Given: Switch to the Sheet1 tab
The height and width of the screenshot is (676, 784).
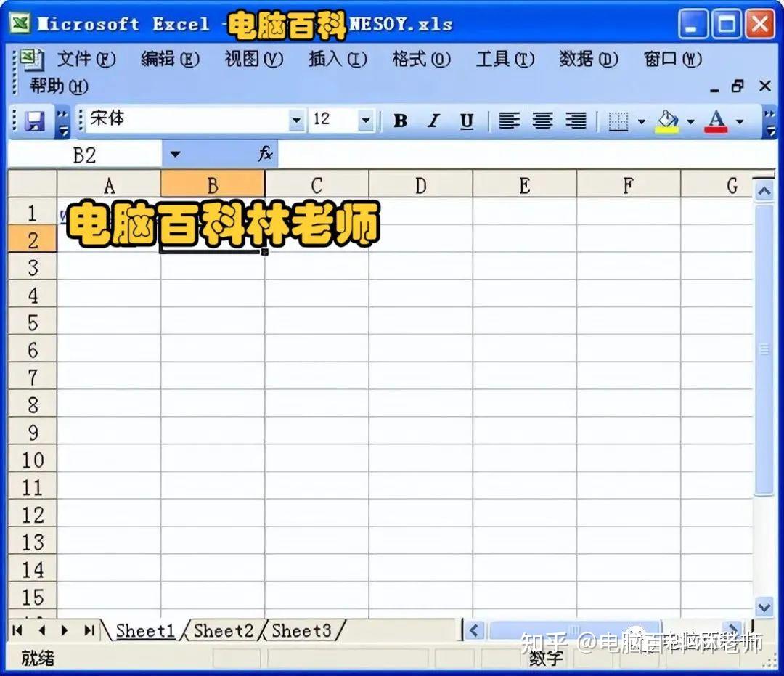Looking at the screenshot, I should 145,630.
